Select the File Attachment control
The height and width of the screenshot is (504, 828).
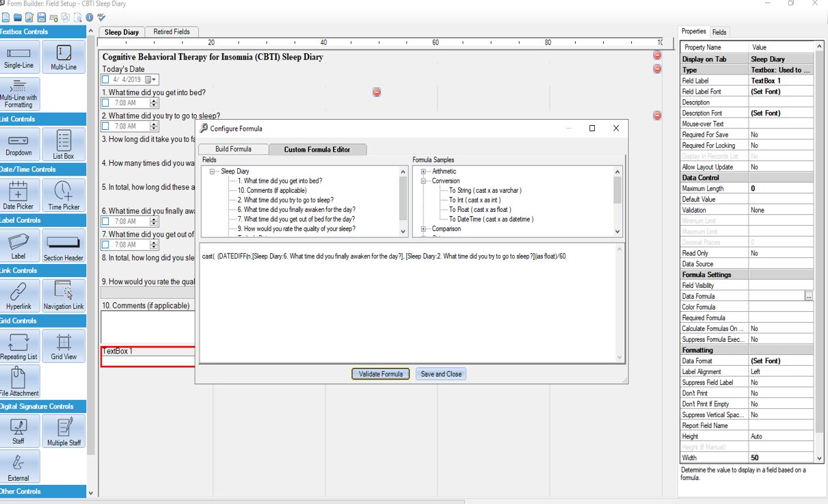[x=19, y=381]
